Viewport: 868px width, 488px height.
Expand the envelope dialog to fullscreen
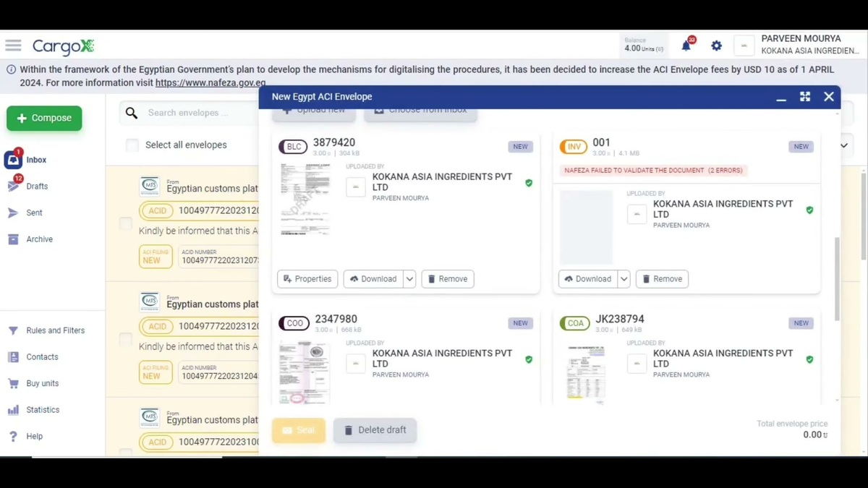pyautogui.click(x=805, y=97)
